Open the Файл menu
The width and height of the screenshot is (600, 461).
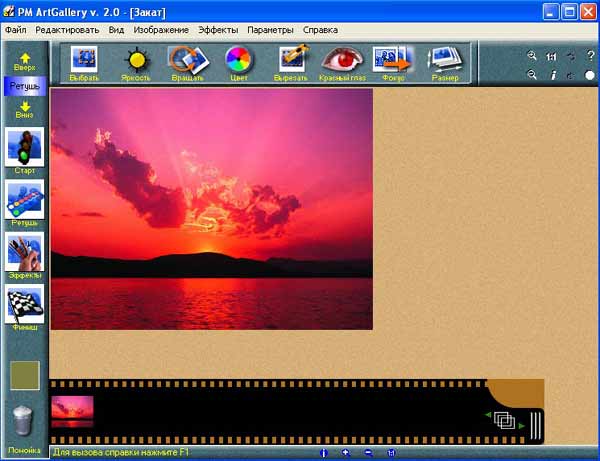pyautogui.click(x=15, y=30)
